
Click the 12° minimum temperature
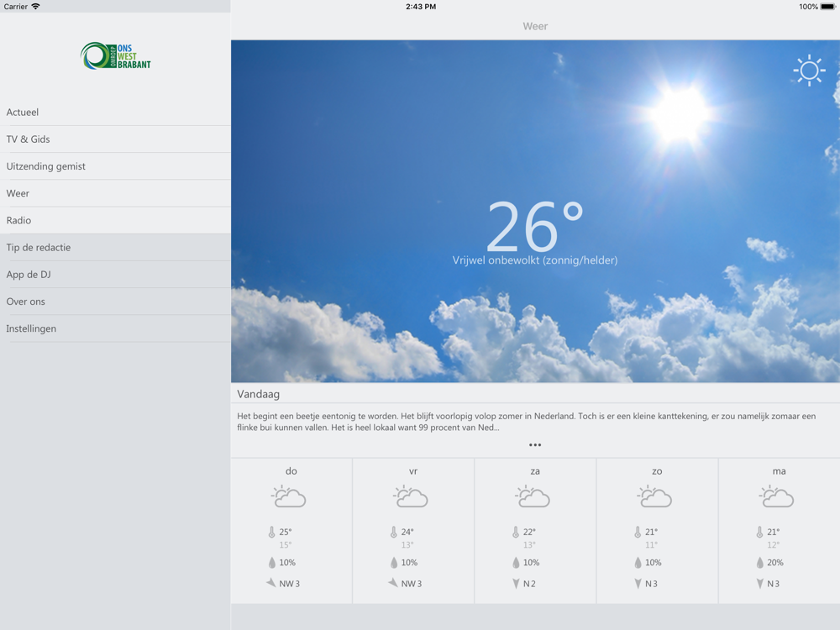pos(773,545)
